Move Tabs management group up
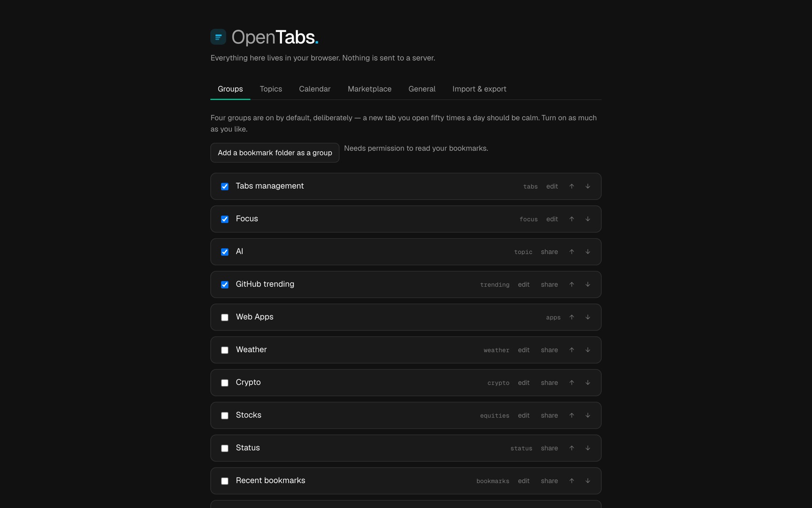This screenshot has height=508, width=812. point(572,186)
